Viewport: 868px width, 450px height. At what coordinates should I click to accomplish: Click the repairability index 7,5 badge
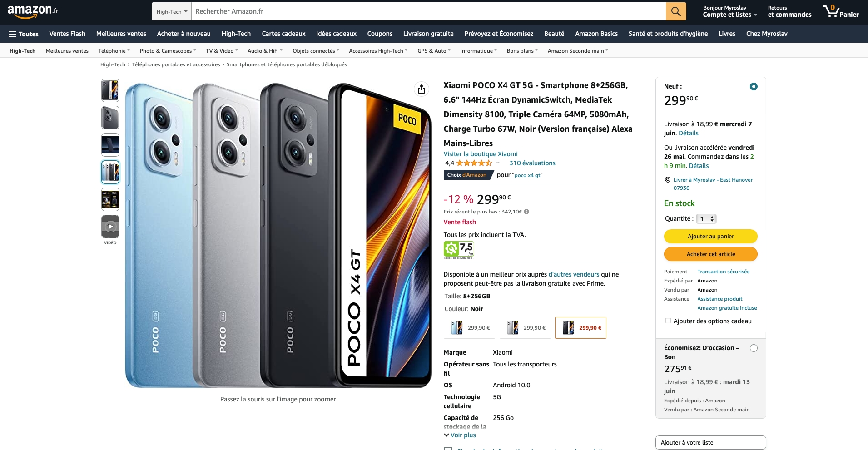(459, 250)
